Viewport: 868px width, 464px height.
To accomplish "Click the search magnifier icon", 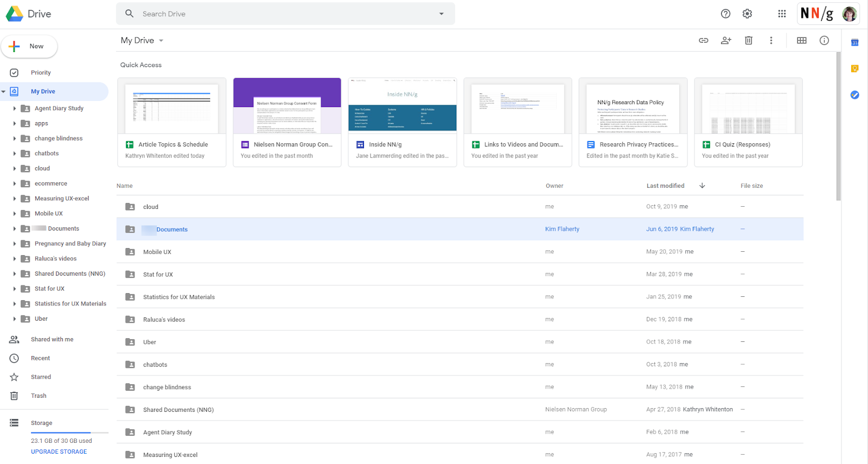I will point(129,14).
